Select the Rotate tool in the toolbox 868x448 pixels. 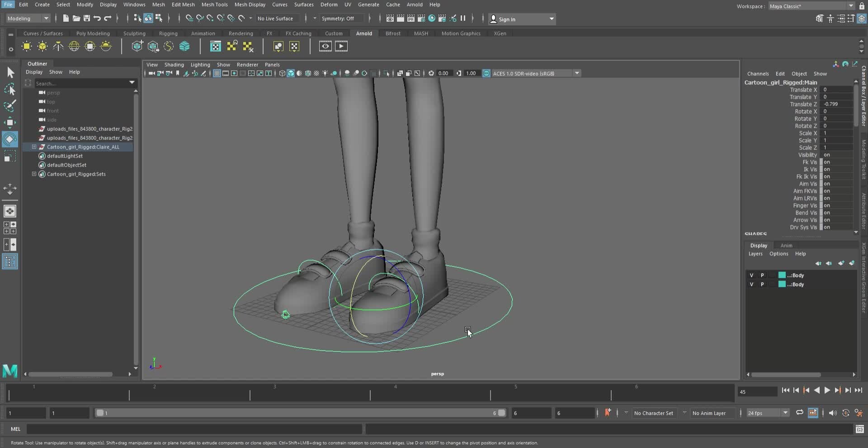(10, 139)
